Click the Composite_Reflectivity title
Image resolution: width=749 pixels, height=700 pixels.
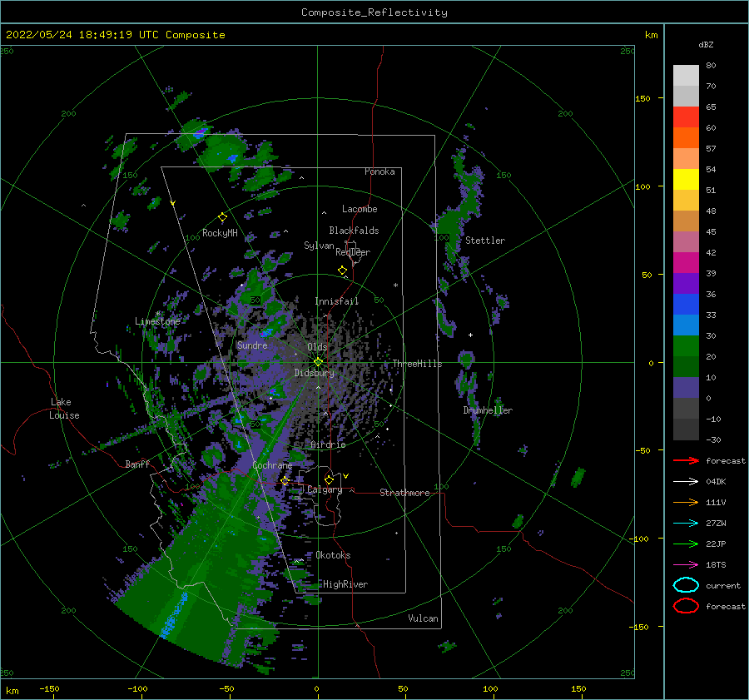(374, 12)
